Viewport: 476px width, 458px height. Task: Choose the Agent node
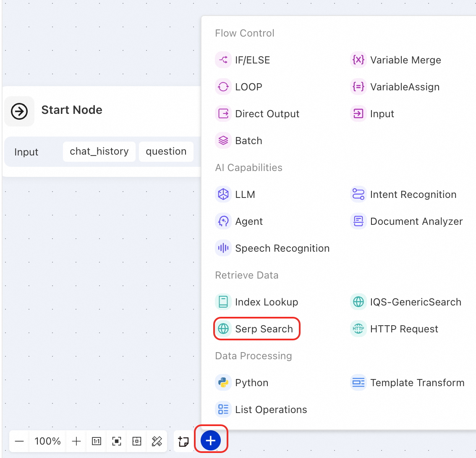click(239, 221)
